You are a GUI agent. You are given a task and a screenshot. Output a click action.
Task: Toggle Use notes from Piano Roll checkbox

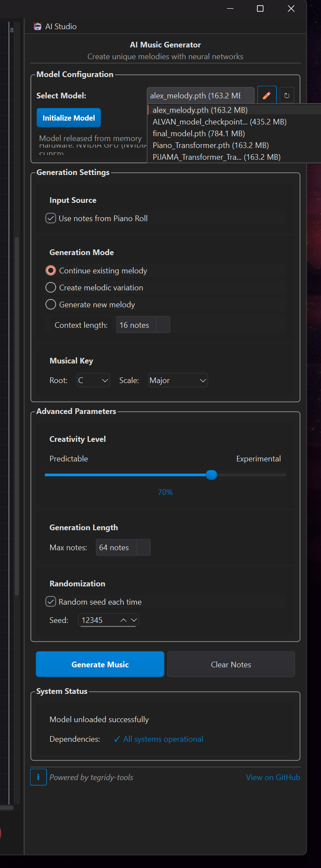(x=51, y=218)
